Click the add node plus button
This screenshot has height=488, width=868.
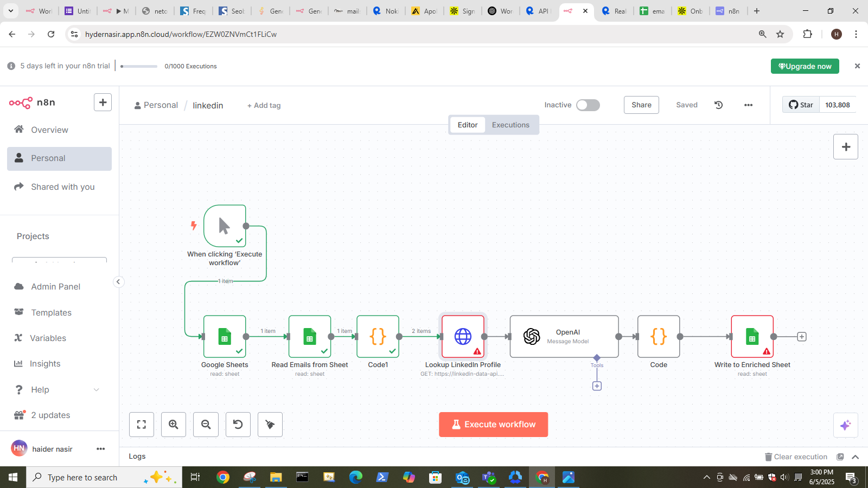(846, 147)
